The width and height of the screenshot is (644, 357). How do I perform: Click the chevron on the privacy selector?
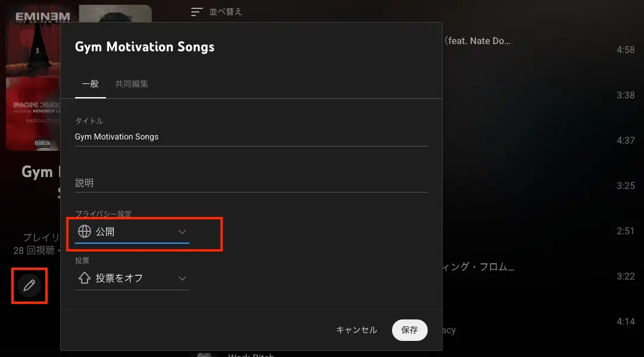click(182, 232)
